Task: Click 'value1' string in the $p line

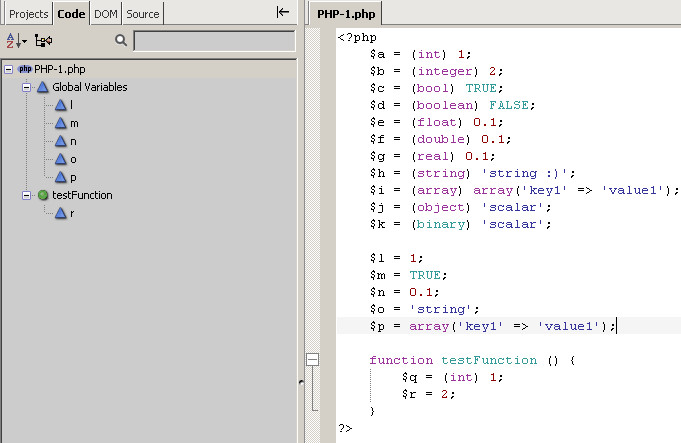Action: click(x=569, y=326)
